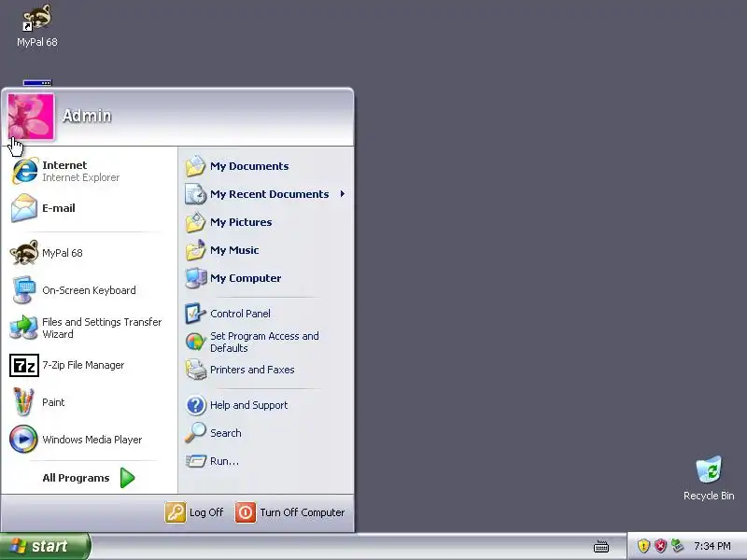Start Files and Settings Transfer Wizard icon
Screen dimensions: 747x560
(24, 329)
